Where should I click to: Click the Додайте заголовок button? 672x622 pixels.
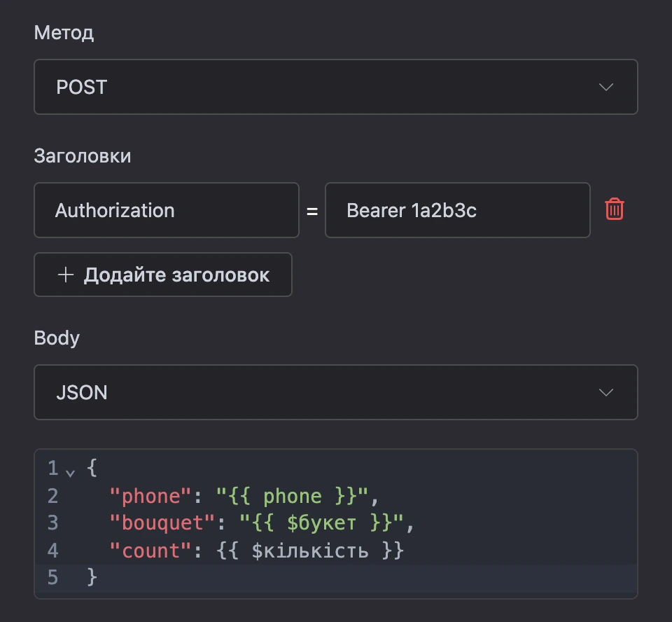tap(163, 275)
